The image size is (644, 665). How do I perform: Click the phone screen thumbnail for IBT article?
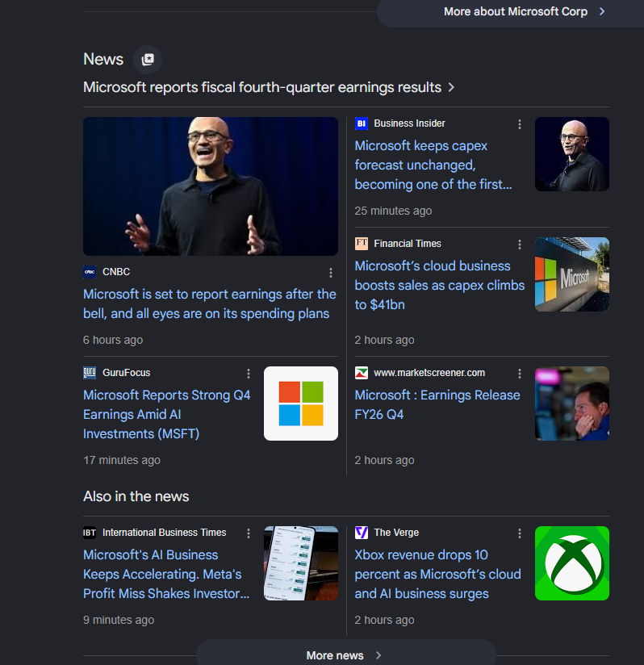click(x=300, y=563)
